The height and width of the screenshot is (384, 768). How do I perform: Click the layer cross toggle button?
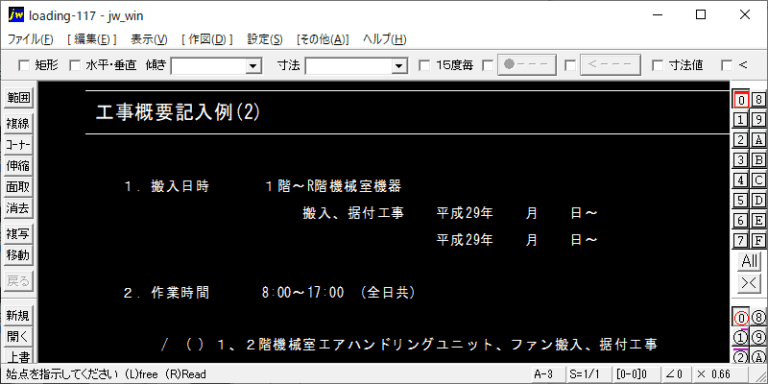tap(749, 284)
